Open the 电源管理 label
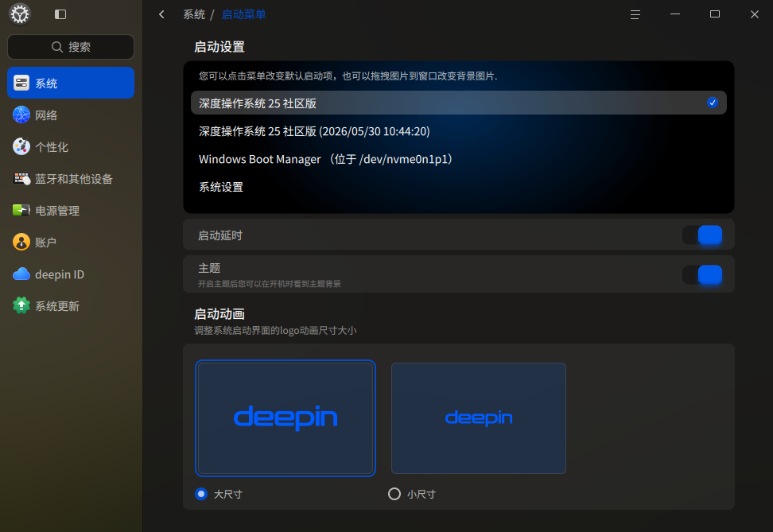Viewport: 773px width, 532px height. tap(57, 211)
